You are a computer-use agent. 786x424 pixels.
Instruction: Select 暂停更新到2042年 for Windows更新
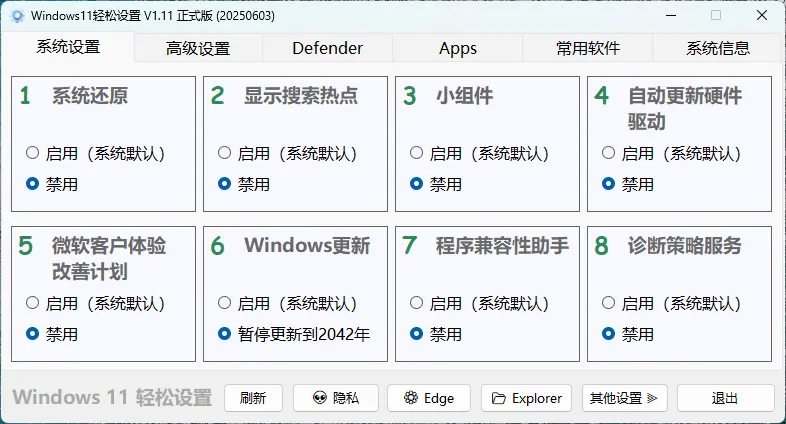[x=225, y=334]
